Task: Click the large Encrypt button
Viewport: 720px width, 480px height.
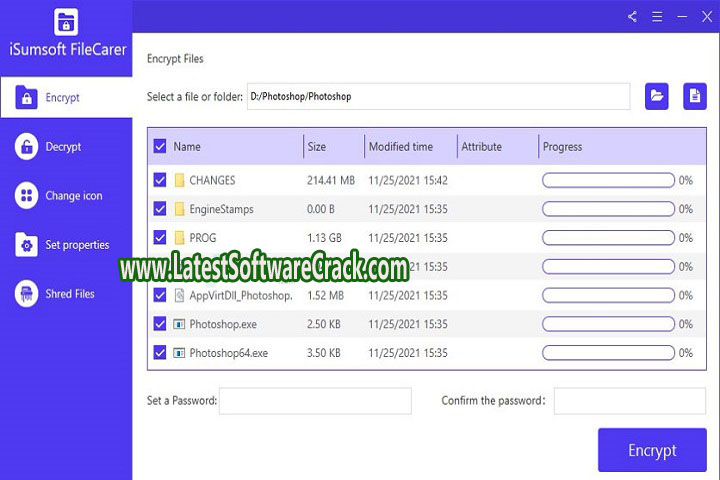Action: (x=652, y=450)
